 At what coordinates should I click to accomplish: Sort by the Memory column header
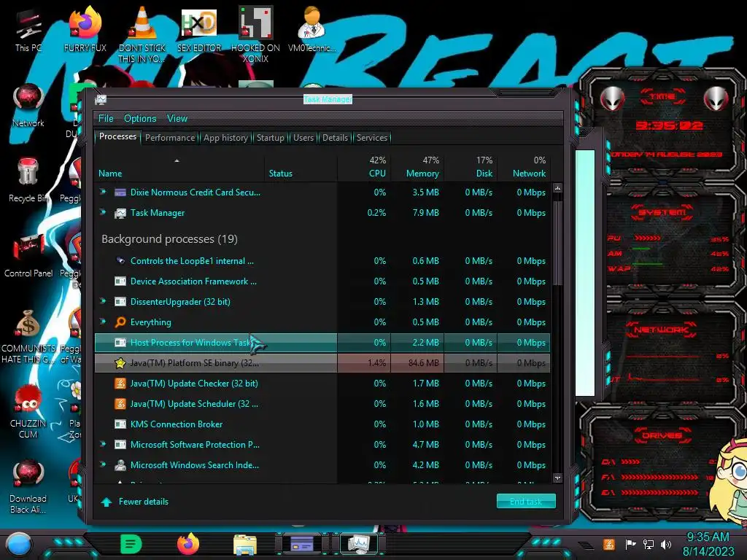tap(417, 167)
